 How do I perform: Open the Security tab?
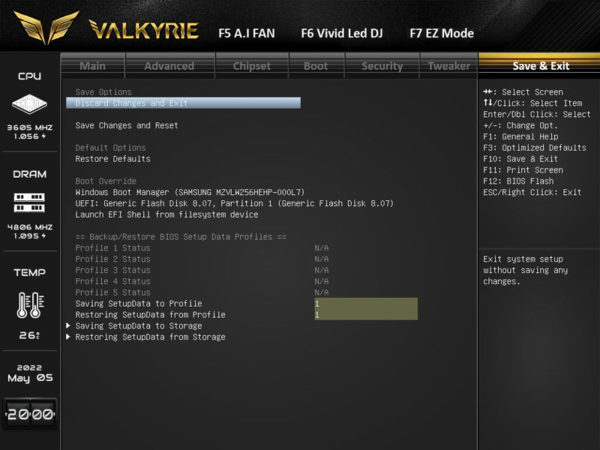pos(382,66)
